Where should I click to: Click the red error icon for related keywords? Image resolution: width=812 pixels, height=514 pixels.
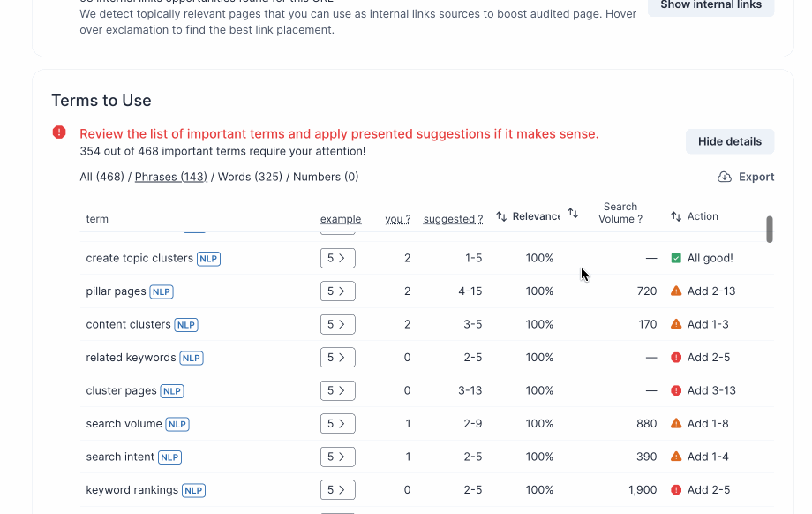coord(676,358)
